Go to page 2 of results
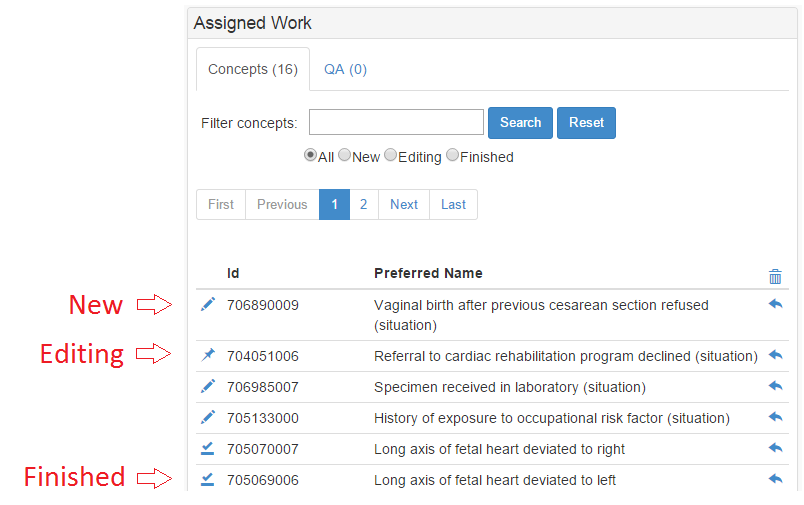Viewport: 804px width, 505px height. (364, 205)
